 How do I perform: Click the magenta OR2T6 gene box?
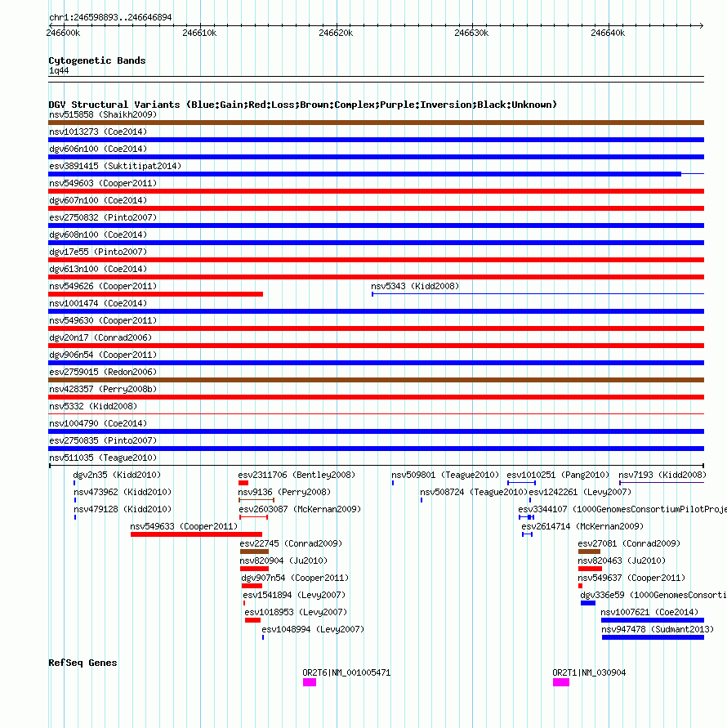(310, 682)
